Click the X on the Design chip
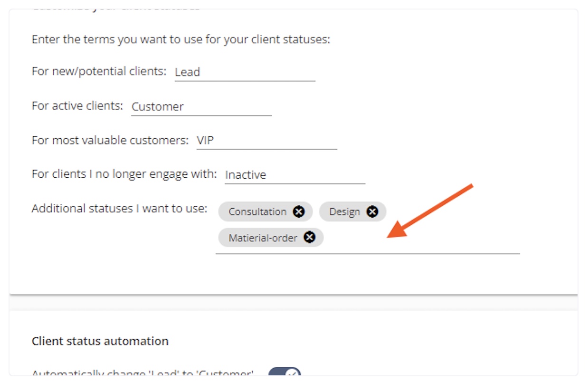This screenshot has width=588, height=382. tap(372, 211)
